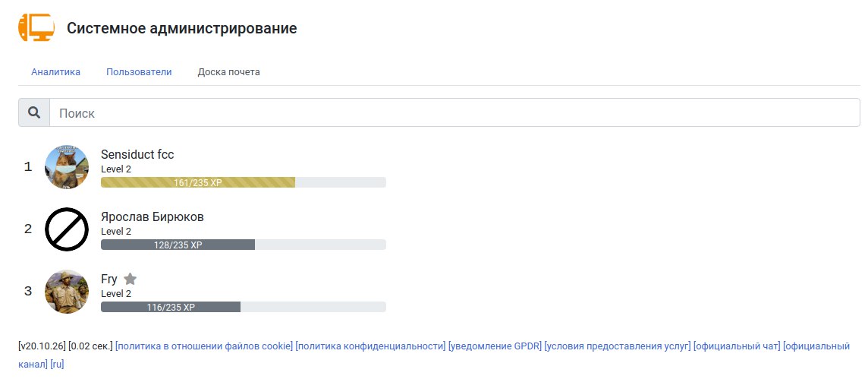868x379 pixels.
Task: Click the [ru] language link
Action: 57,365
